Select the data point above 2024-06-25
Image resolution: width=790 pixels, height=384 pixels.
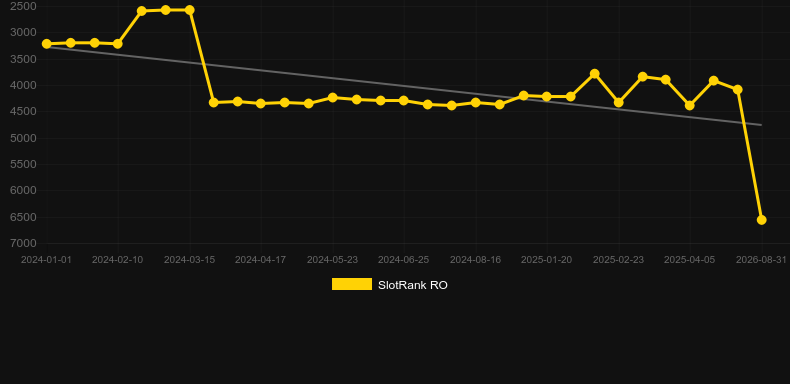click(x=404, y=101)
